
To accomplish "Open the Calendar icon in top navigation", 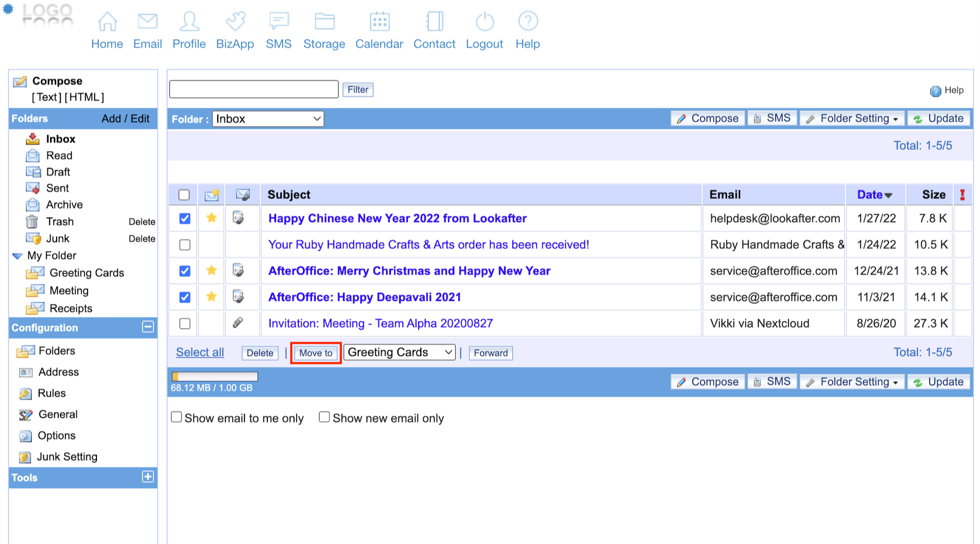I will (379, 22).
